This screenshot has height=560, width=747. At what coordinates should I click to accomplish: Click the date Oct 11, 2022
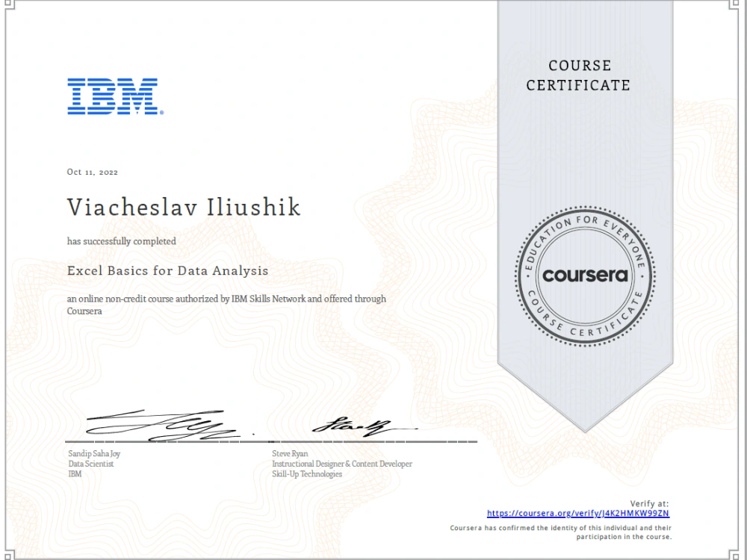93,172
